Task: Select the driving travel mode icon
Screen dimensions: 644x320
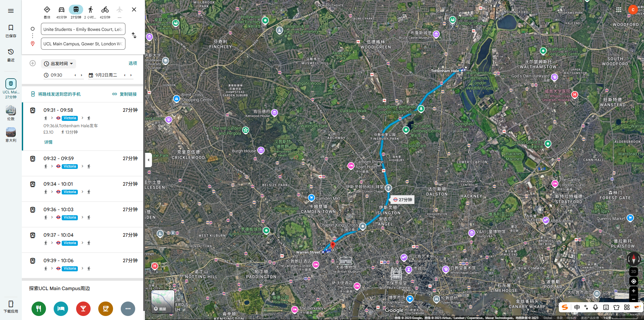Action: [61, 10]
